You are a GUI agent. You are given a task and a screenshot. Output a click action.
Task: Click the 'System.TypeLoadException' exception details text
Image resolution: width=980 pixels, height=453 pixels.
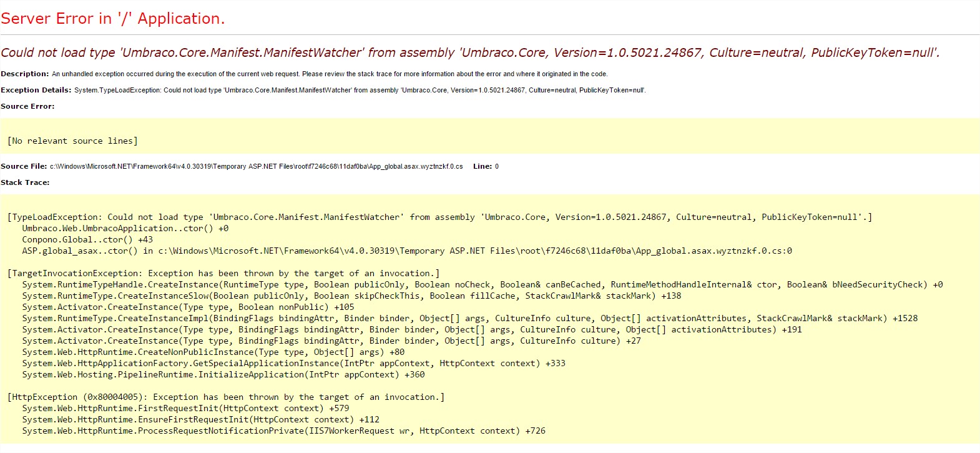coord(360,90)
